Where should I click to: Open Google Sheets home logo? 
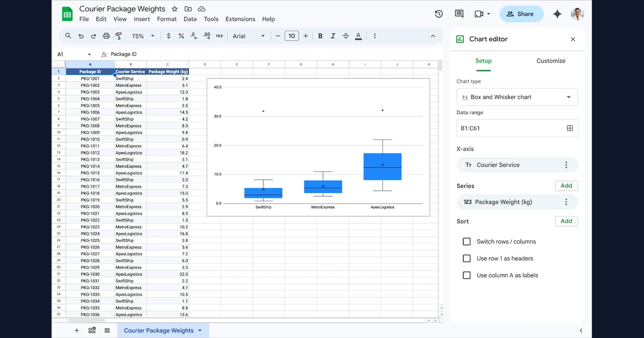tap(67, 14)
